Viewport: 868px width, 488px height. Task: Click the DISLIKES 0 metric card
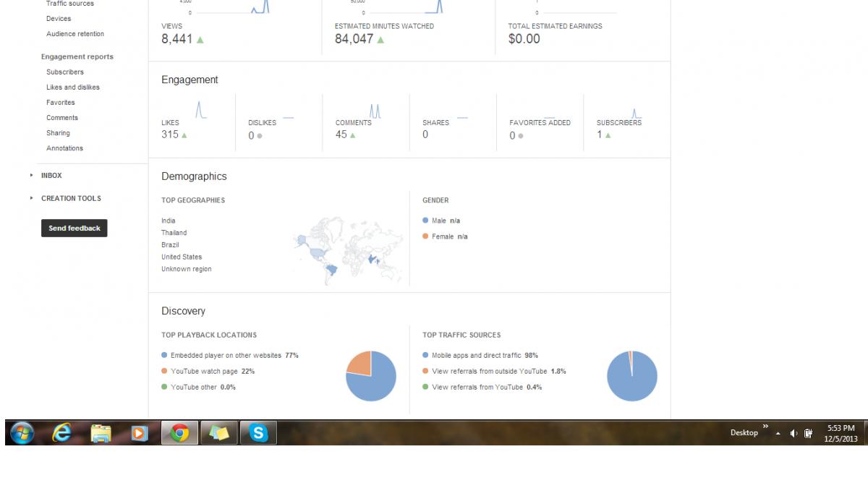tap(271, 129)
